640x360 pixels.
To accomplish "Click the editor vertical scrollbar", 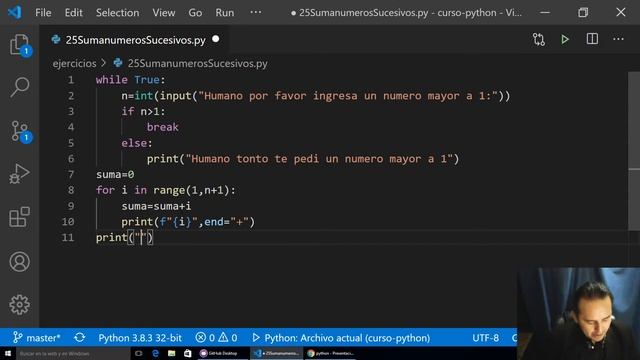I will coord(634,151).
